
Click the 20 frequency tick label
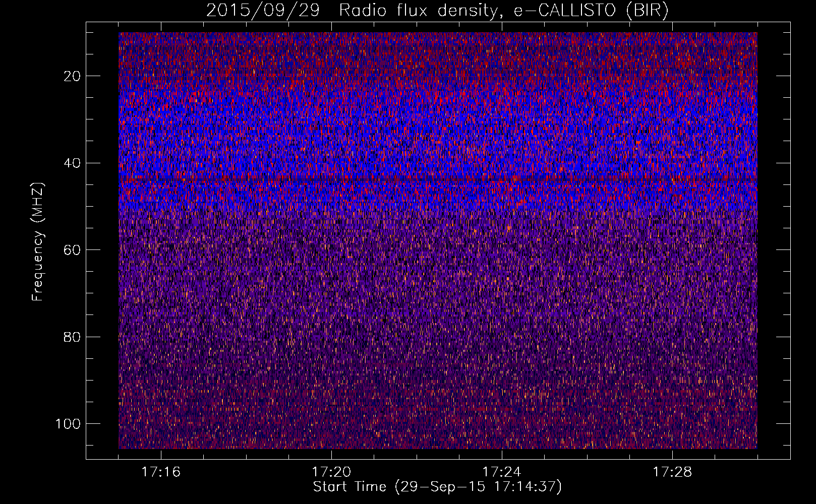point(73,76)
